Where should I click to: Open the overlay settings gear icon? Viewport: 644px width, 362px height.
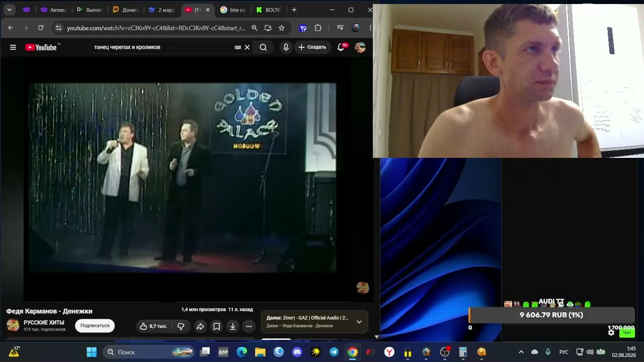(x=611, y=333)
